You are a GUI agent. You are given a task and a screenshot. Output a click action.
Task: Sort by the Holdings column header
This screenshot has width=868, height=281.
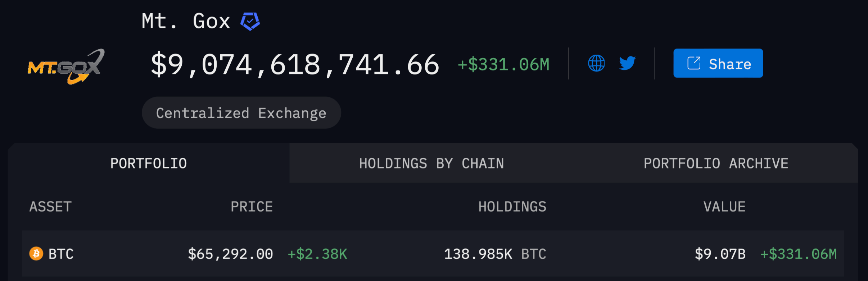[512, 207]
